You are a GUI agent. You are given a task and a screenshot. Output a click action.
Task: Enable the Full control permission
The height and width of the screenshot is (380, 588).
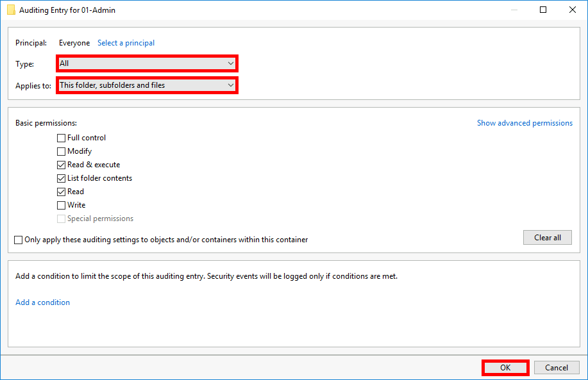pos(61,137)
